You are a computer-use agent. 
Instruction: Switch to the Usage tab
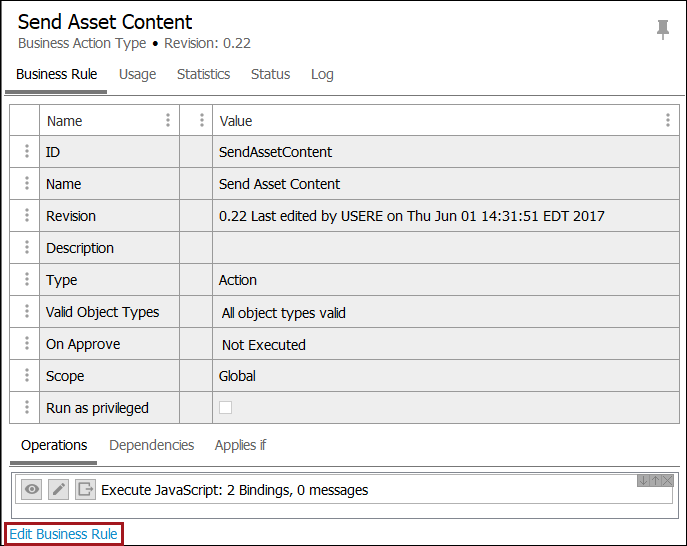click(x=137, y=75)
